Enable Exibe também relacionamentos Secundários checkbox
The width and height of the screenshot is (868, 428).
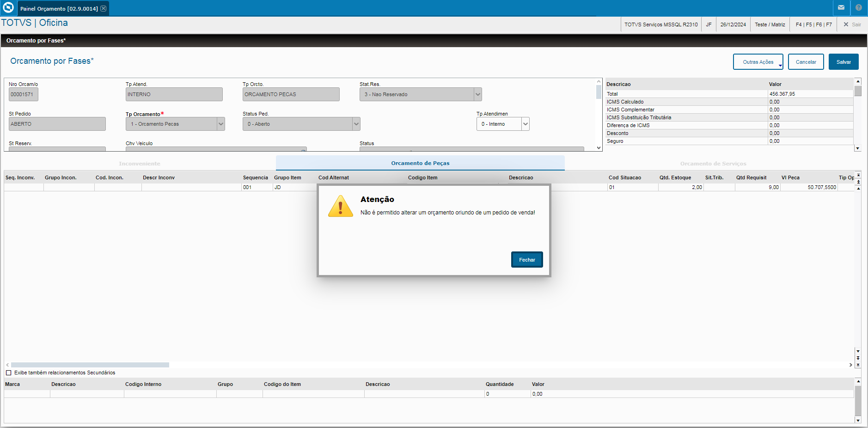click(8, 373)
